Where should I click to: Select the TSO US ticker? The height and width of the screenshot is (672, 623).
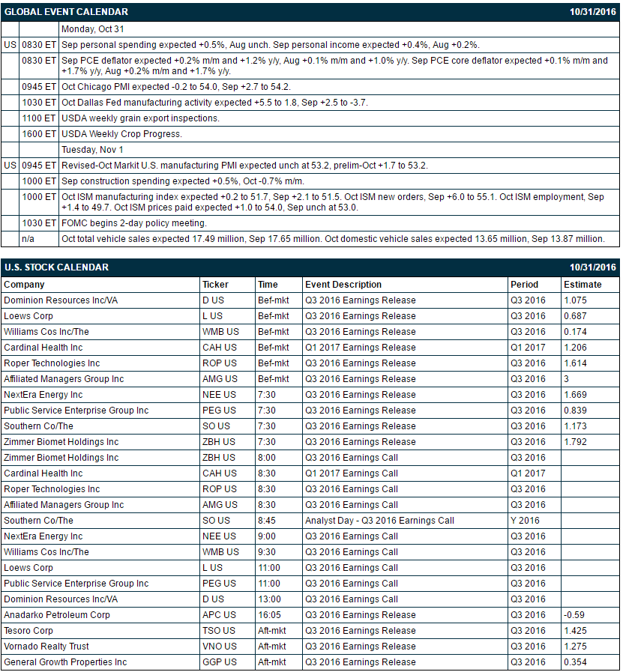click(219, 631)
